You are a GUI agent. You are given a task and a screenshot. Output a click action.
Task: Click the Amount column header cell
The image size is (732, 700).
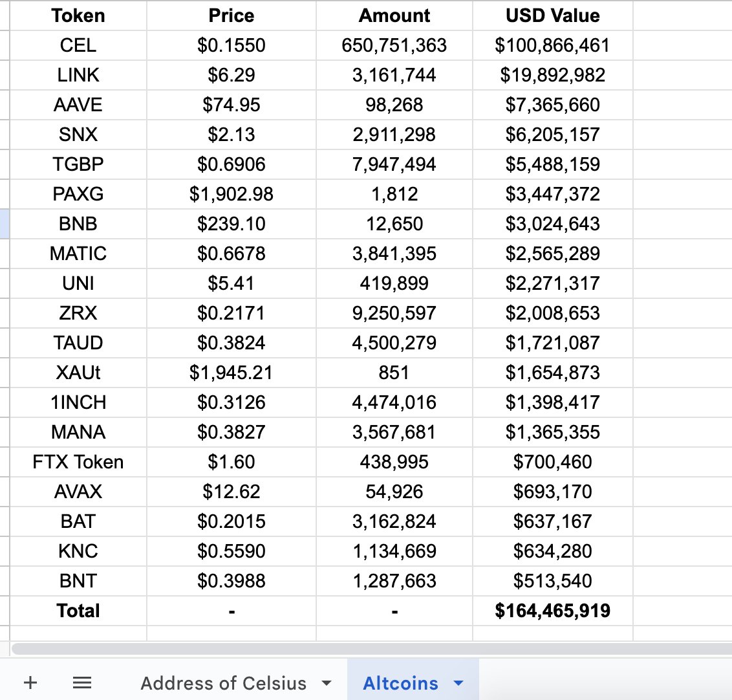click(x=394, y=16)
